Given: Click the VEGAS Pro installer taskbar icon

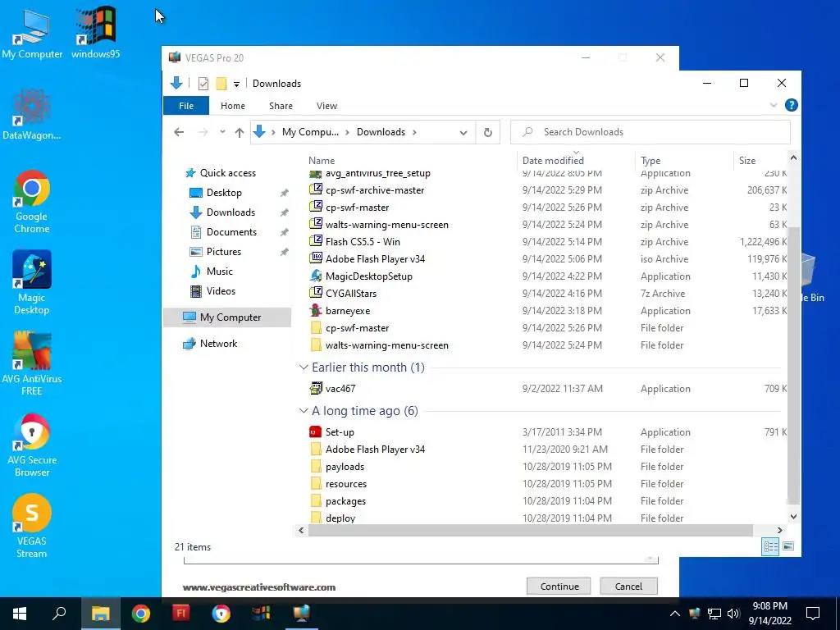Looking at the screenshot, I should 302,614.
